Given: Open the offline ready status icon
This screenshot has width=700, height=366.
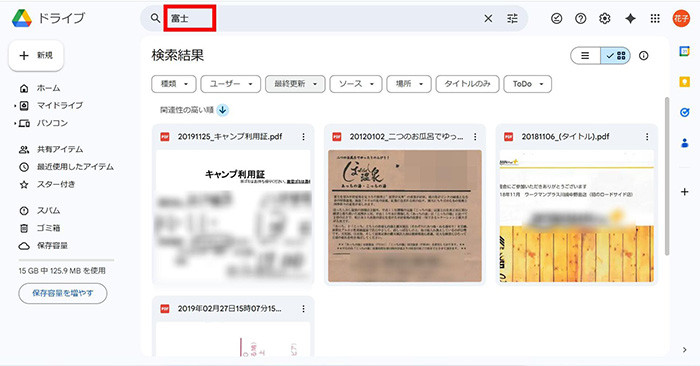Looking at the screenshot, I should [556, 18].
